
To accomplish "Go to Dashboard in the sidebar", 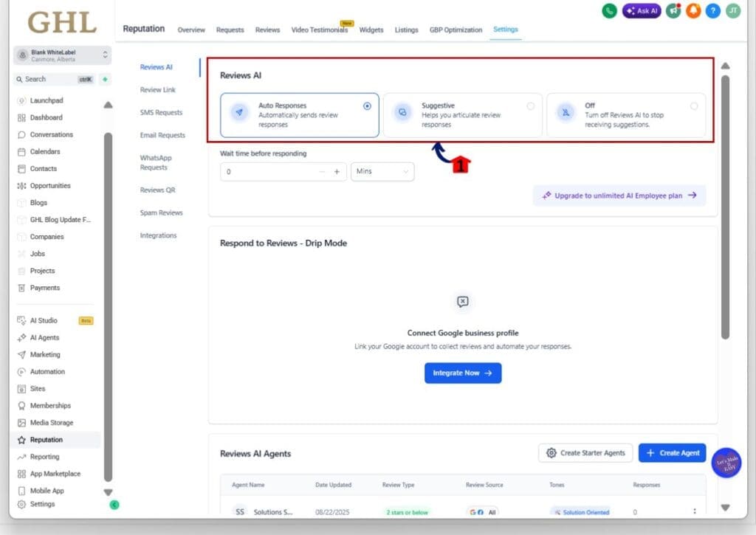I will click(x=47, y=117).
